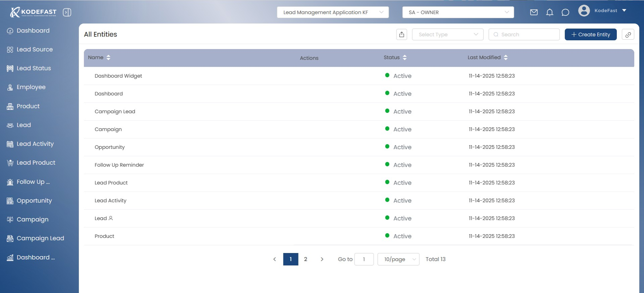Image resolution: width=644 pixels, height=293 pixels.
Task: Click the export share icon
Action: pos(402,35)
